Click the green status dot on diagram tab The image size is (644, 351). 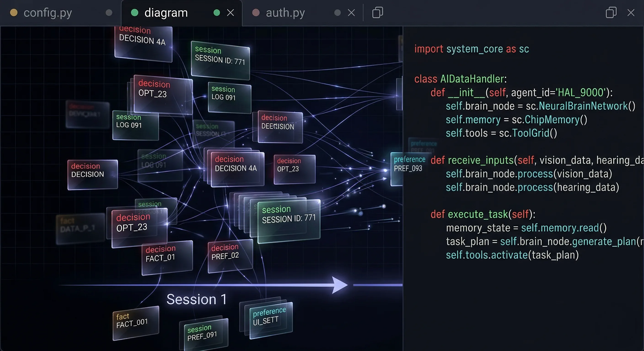[x=135, y=12]
